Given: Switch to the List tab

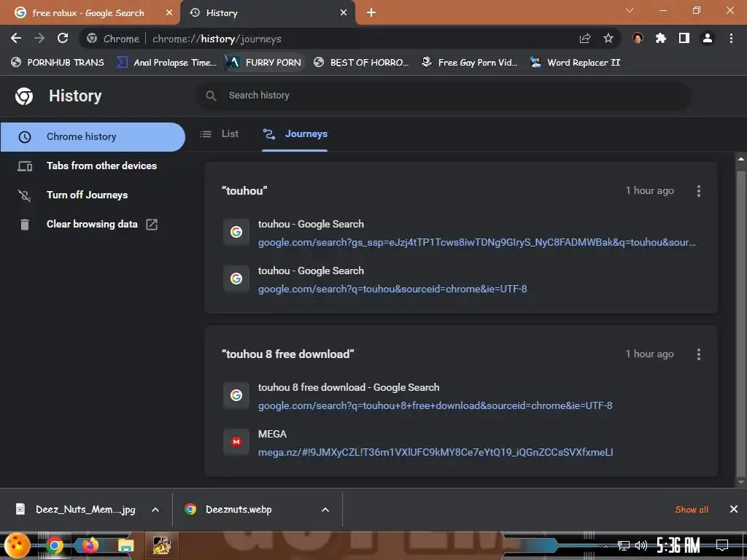Looking at the screenshot, I should pyautogui.click(x=220, y=134).
